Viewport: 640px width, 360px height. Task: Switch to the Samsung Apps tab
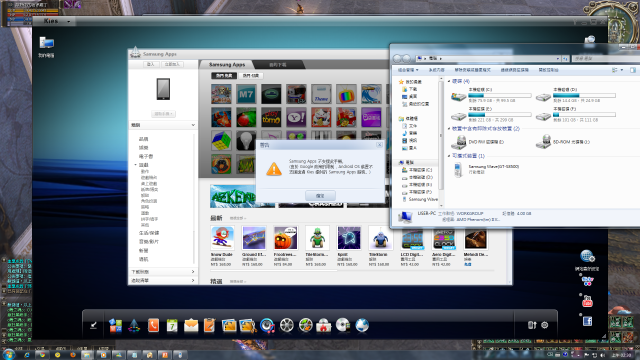[x=227, y=64]
